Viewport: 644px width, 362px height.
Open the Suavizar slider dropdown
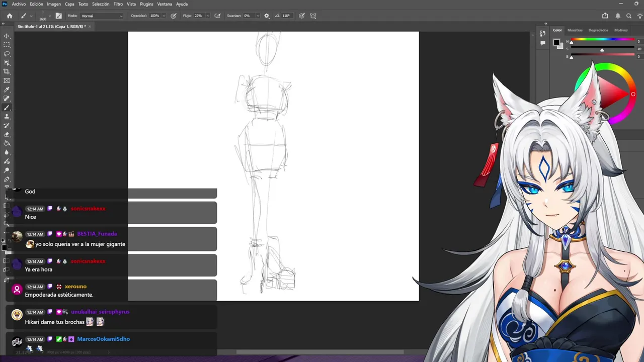pyautogui.click(x=258, y=16)
